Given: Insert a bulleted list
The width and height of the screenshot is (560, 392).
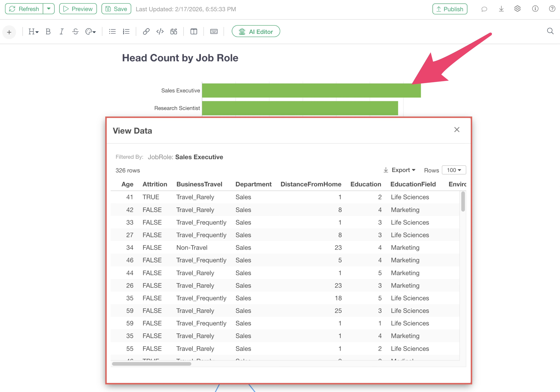Looking at the screenshot, I should pyautogui.click(x=112, y=31).
